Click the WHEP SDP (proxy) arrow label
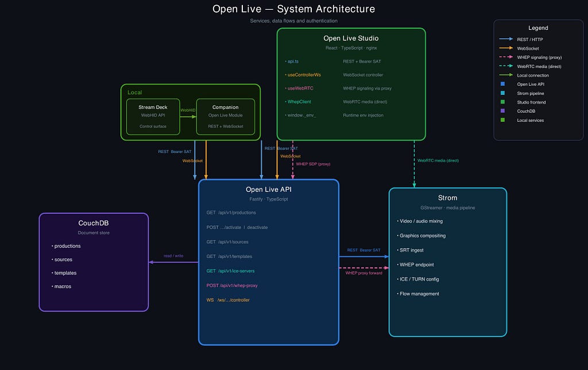 point(313,164)
